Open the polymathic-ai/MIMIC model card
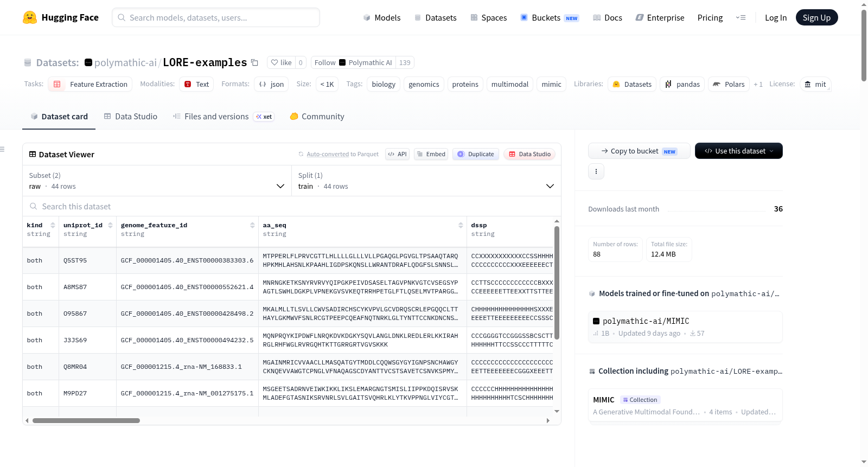 coord(685,327)
